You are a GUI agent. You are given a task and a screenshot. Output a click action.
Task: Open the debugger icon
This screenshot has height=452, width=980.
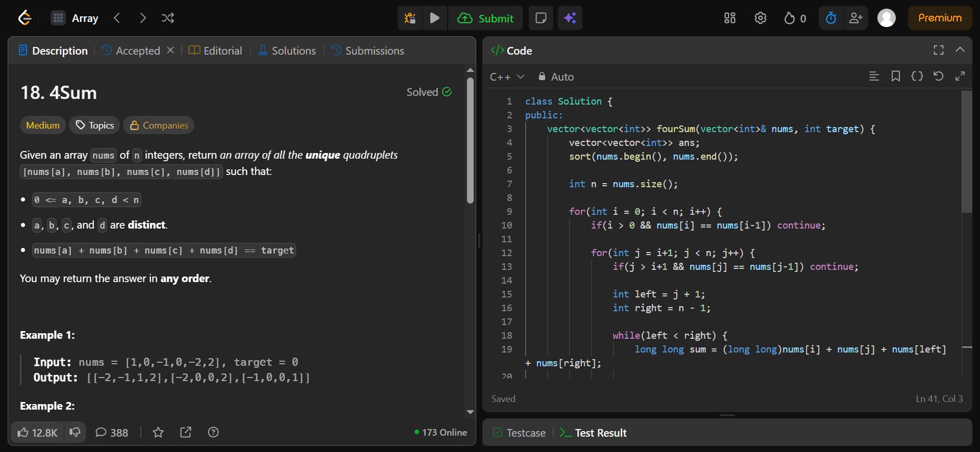tap(409, 18)
